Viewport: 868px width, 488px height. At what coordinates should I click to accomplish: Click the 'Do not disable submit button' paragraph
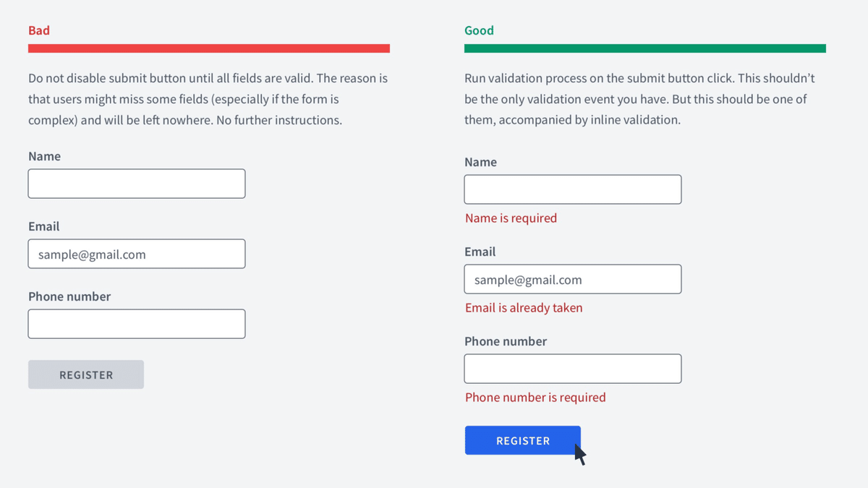click(208, 99)
